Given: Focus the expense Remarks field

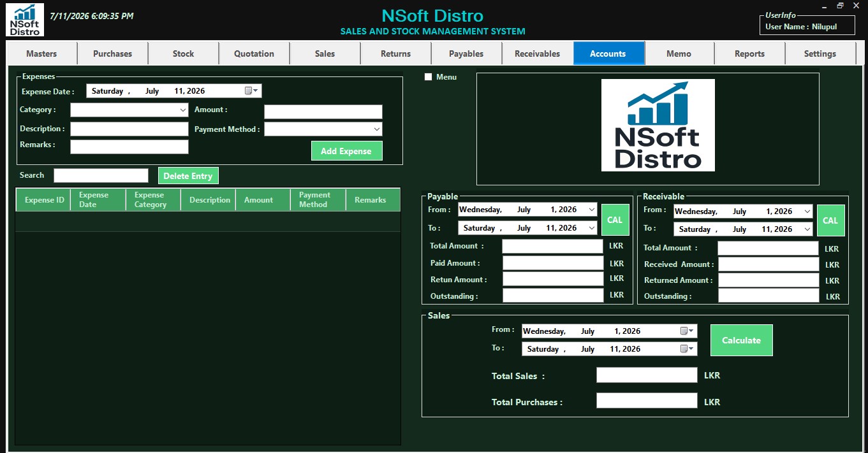Looking at the screenshot, I should [129, 147].
